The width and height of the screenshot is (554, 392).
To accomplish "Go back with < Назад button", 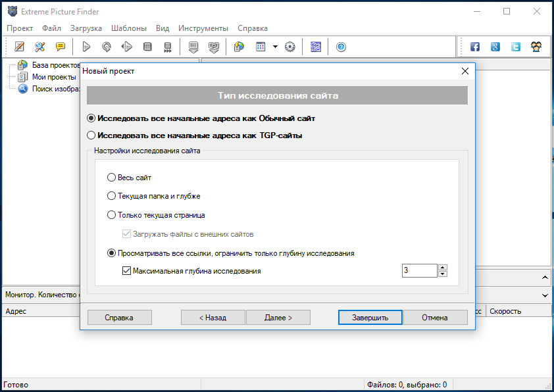I will pyautogui.click(x=213, y=318).
